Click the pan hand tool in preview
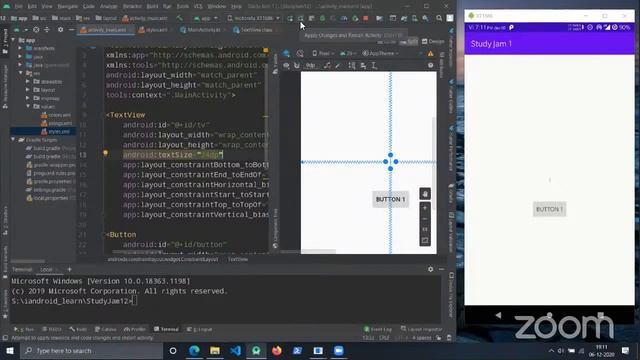This screenshot has height=360, width=640. click(x=425, y=193)
